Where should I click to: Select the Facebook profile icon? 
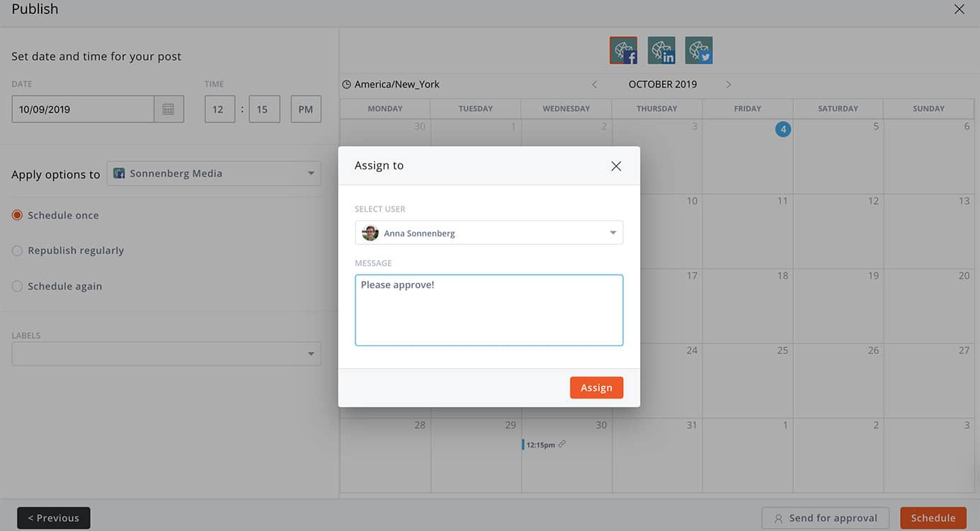click(623, 50)
